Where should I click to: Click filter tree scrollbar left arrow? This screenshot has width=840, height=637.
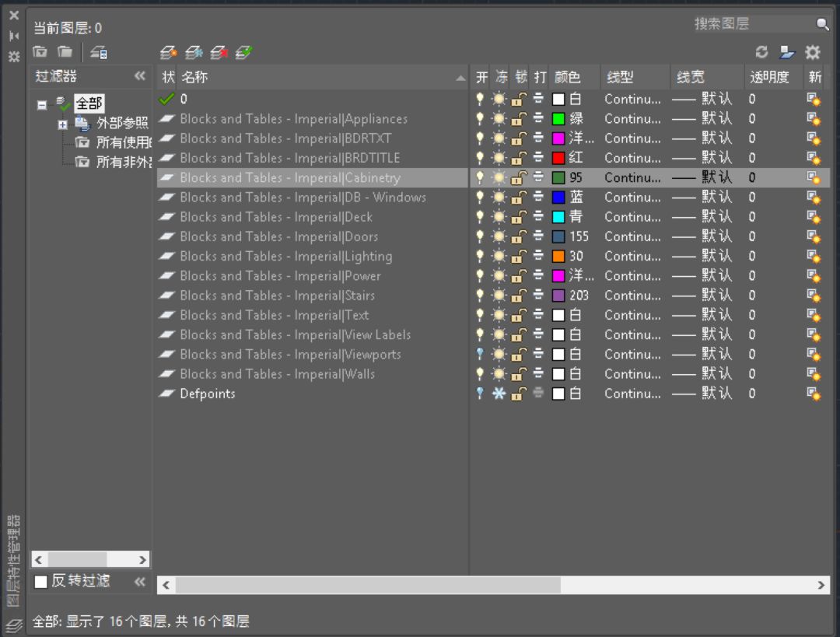pos(39,560)
